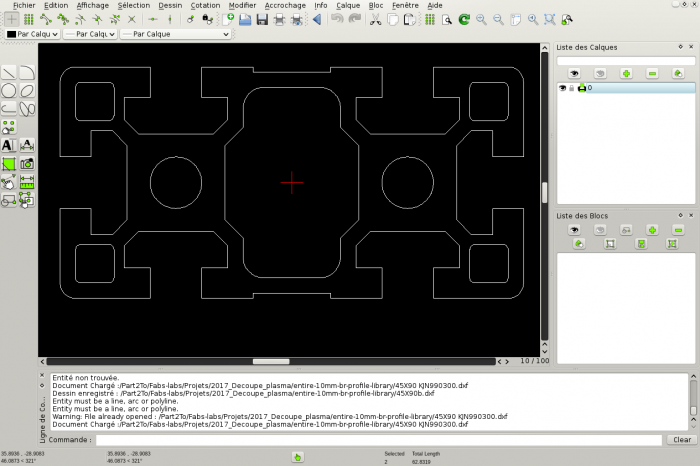Select the Hatch fill tool
Viewport: 700px width, 466px height.
click(x=9, y=163)
